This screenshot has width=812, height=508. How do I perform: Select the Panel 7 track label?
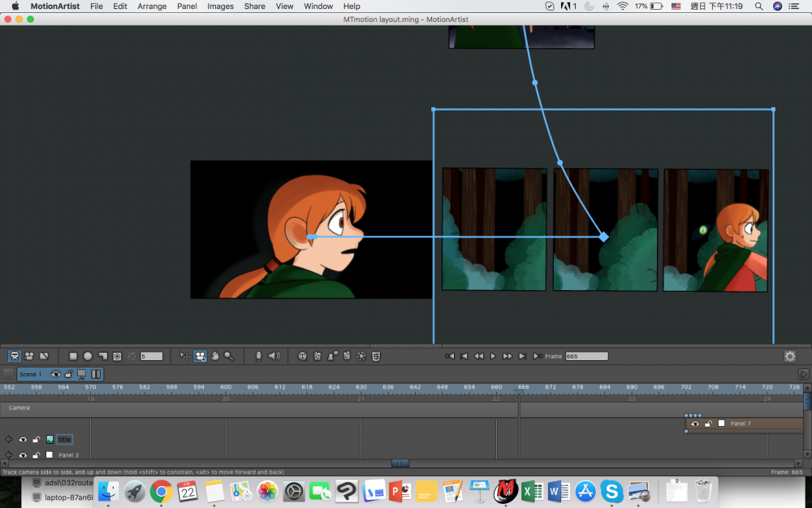(741, 424)
